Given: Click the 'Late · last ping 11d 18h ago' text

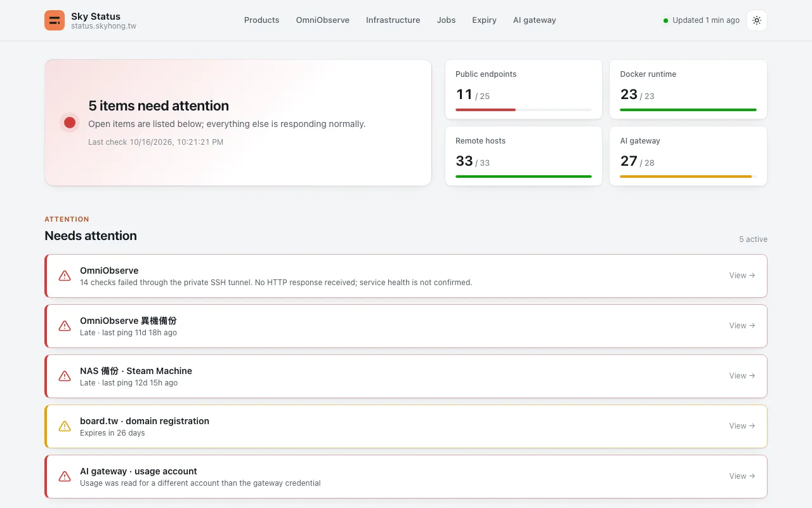Looking at the screenshot, I should point(129,333).
